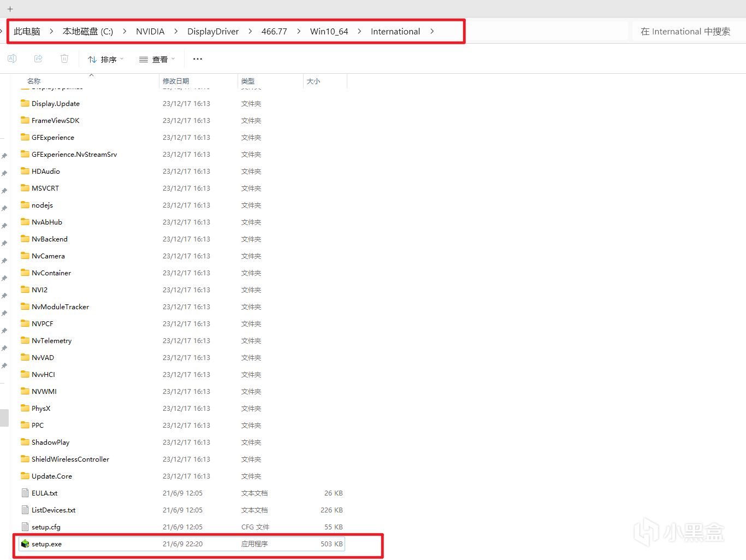Expand the chevron after Win10_64 in breadcrumb
Viewport: 746px width, 560px height.
[359, 31]
